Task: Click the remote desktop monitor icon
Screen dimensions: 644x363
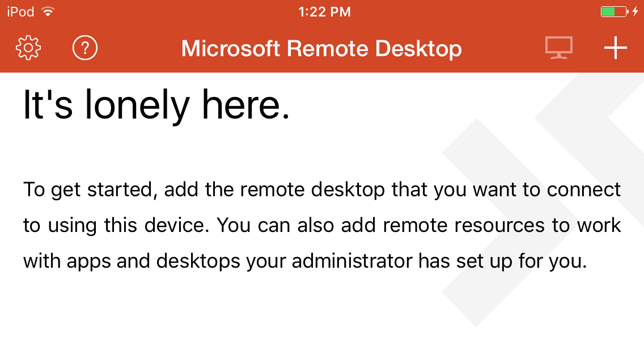Action: pos(559,48)
